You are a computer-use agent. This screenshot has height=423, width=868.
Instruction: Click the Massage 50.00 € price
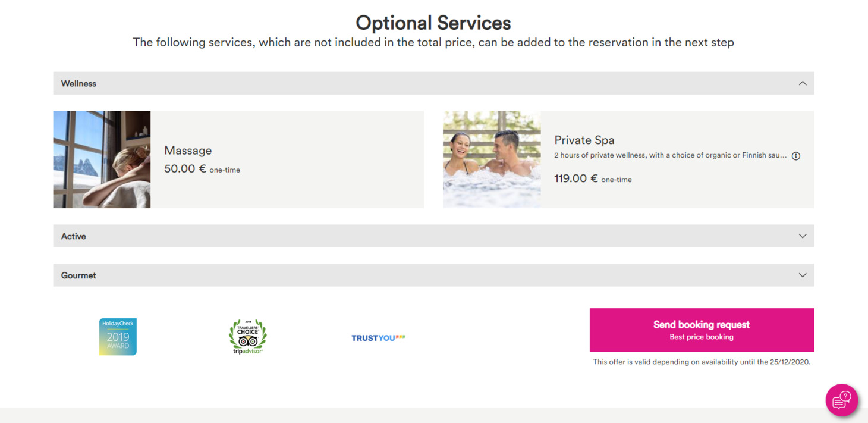coord(185,169)
